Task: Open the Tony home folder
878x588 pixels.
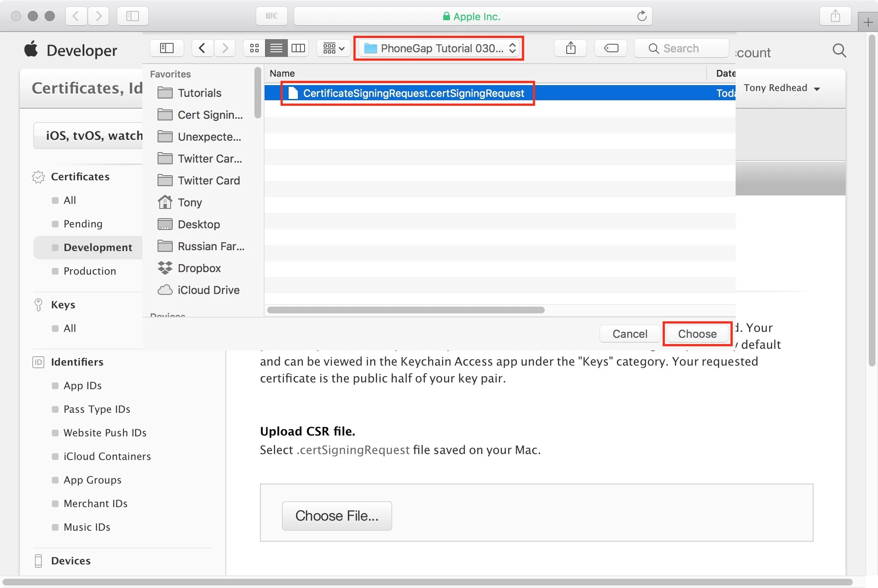Action: pos(190,202)
